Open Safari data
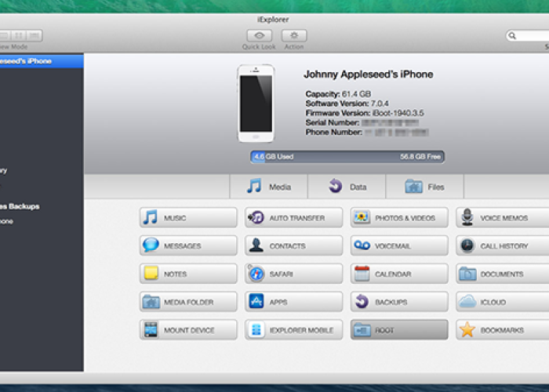This screenshot has width=549, height=392. click(294, 274)
